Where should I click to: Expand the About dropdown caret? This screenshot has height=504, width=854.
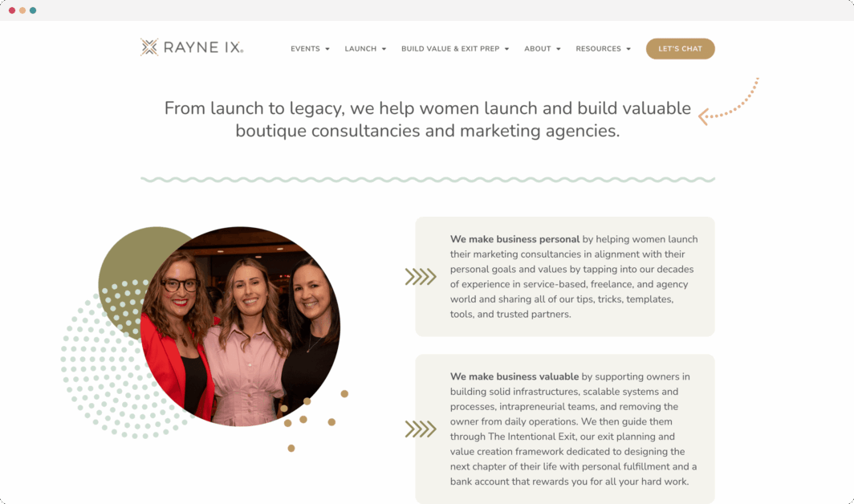coord(559,49)
